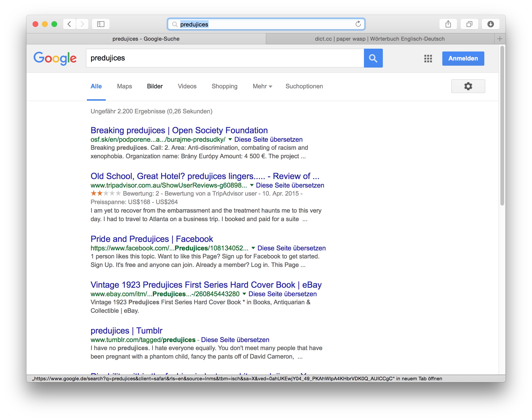Expand the Mehr dropdown menu

(x=262, y=86)
